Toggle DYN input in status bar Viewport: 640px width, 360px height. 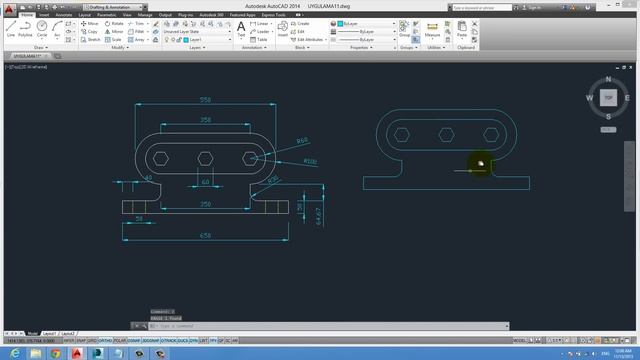pyautogui.click(x=193, y=340)
